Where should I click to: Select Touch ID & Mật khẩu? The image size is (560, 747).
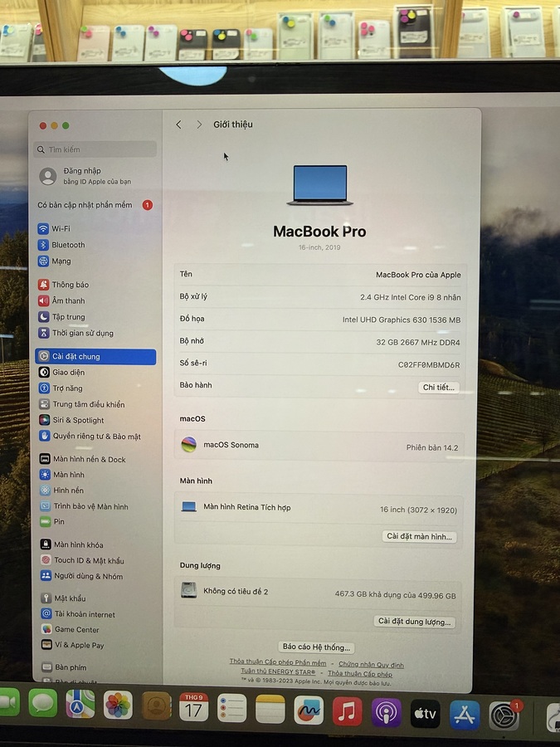(82, 560)
